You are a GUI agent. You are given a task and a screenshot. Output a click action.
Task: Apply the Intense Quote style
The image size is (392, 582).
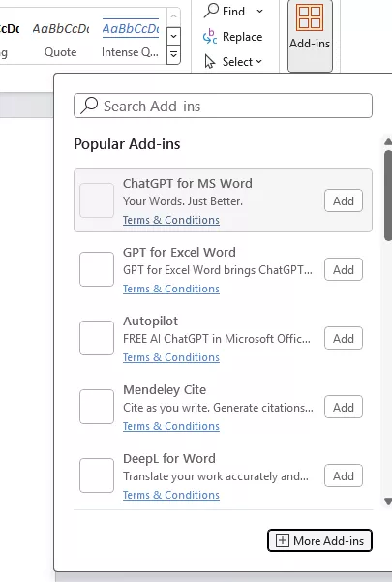pos(130,40)
